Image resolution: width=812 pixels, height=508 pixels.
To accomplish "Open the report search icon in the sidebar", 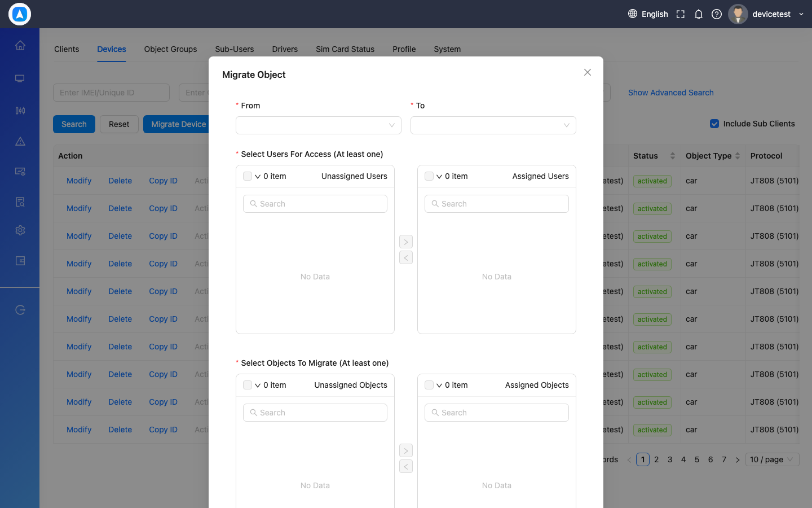I will click(x=20, y=202).
